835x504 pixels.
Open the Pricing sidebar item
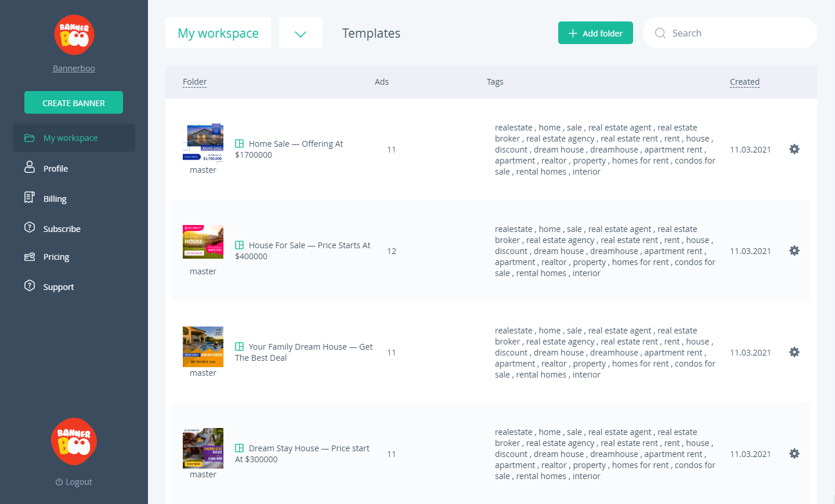tap(56, 256)
